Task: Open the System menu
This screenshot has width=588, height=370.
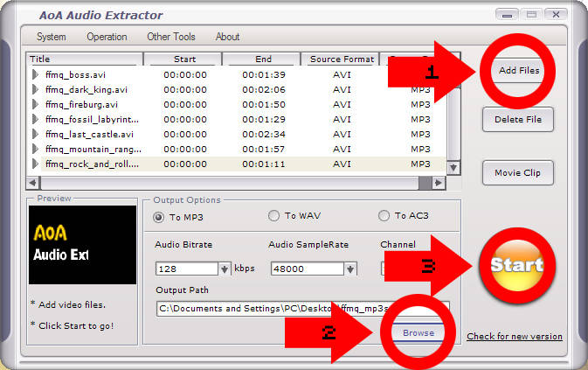Action: (52, 37)
